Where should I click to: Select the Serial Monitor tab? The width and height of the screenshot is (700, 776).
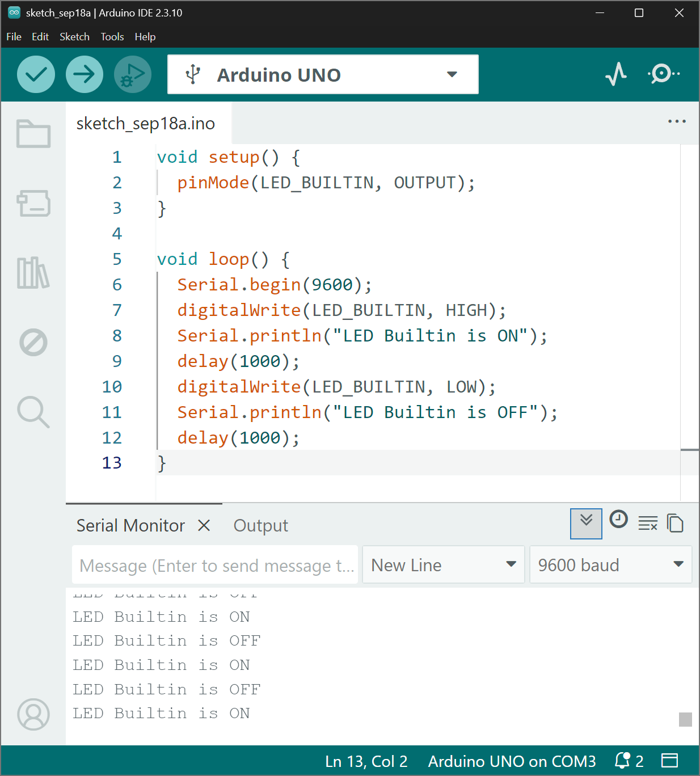pyautogui.click(x=130, y=525)
